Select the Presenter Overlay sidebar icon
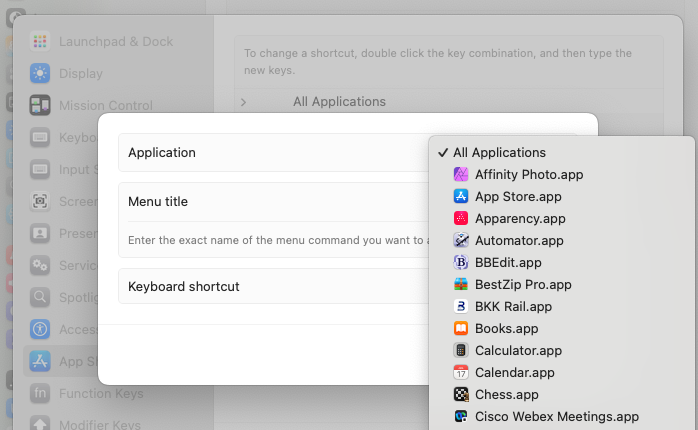Screen dimensions: 698x430 [x=40, y=233]
